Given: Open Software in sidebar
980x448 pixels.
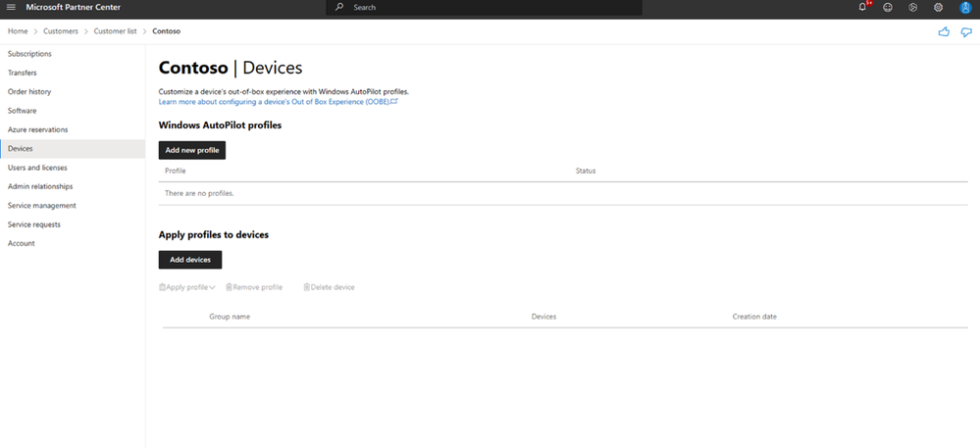Looking at the screenshot, I should tap(73, 111).
